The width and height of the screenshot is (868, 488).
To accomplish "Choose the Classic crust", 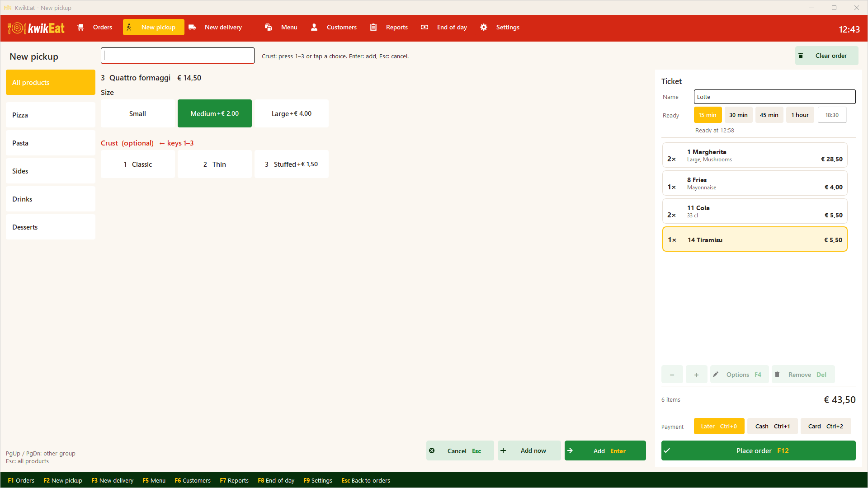I will coord(137,164).
